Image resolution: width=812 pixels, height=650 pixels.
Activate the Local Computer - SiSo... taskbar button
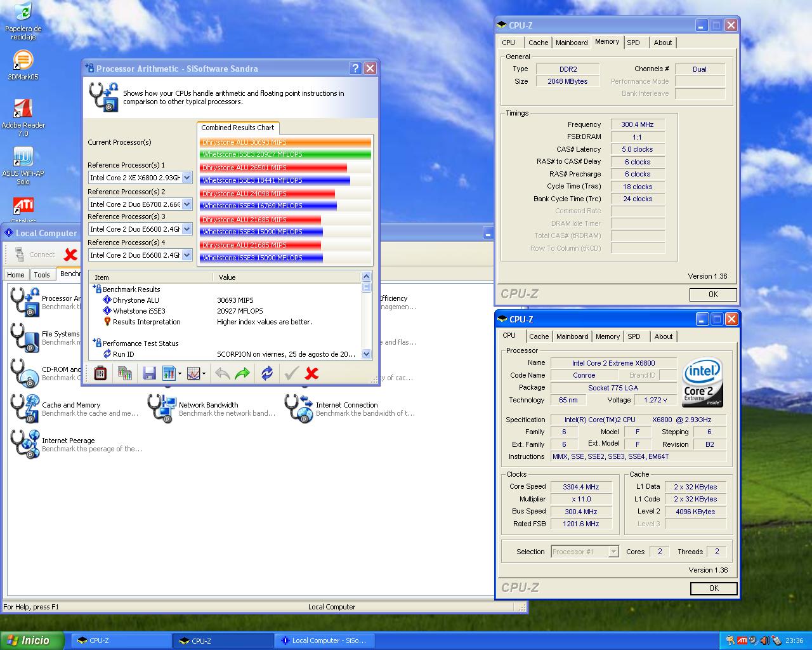[x=325, y=640]
